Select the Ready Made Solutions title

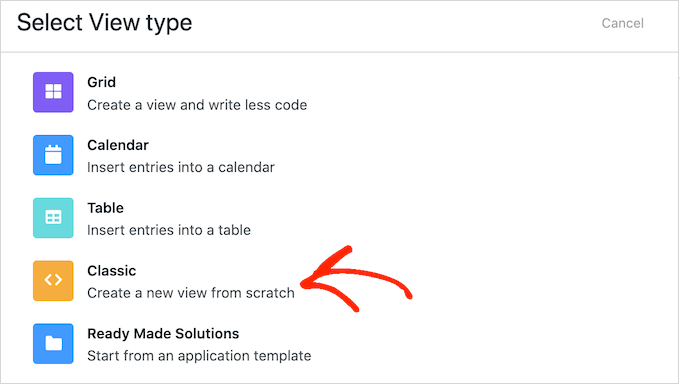[163, 333]
